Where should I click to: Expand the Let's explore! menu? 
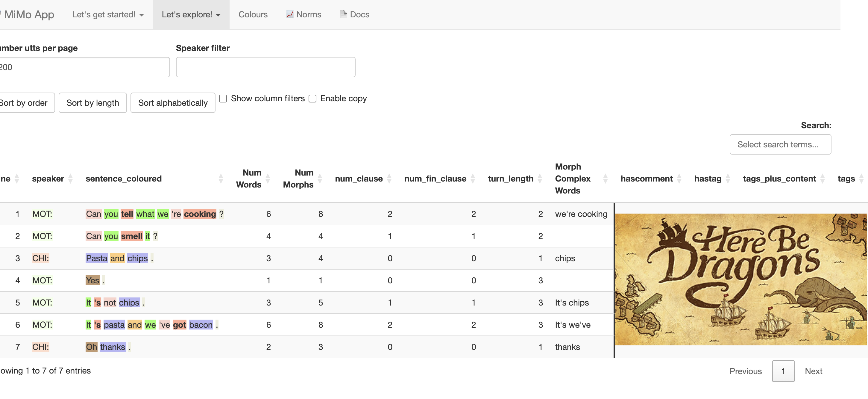[x=191, y=14]
